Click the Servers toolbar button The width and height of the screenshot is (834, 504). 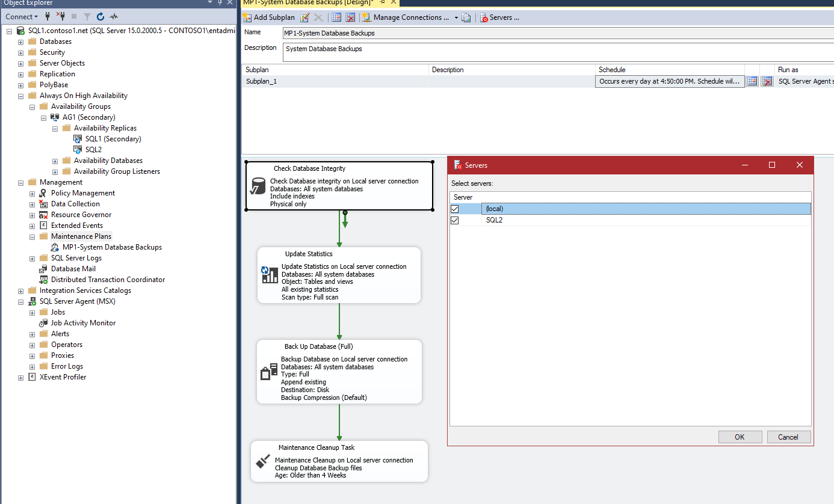[499, 17]
